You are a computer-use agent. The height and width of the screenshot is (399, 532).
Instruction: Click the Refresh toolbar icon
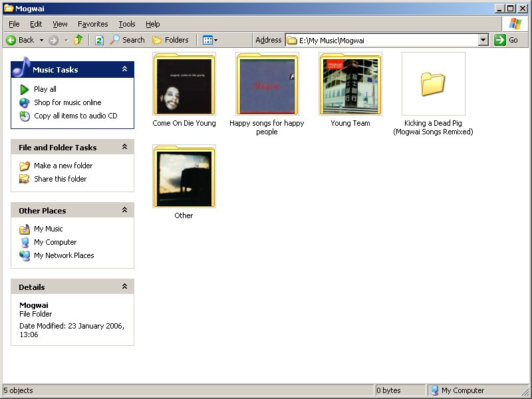click(x=99, y=41)
